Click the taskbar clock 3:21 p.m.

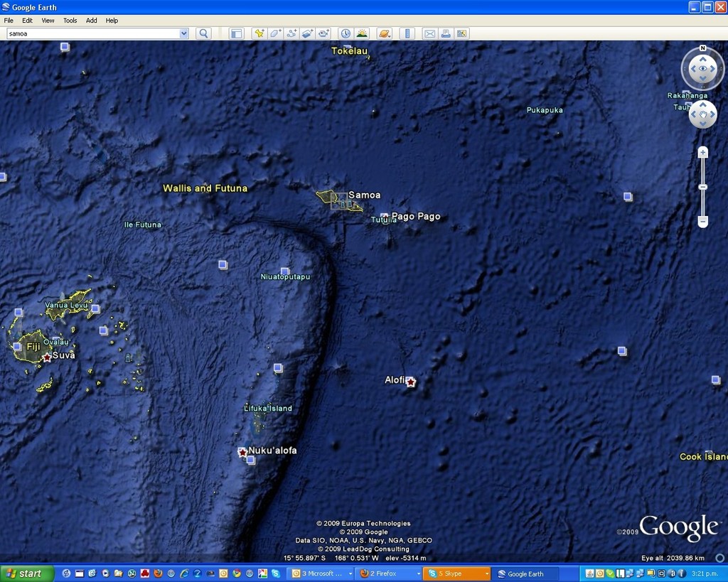coord(705,573)
